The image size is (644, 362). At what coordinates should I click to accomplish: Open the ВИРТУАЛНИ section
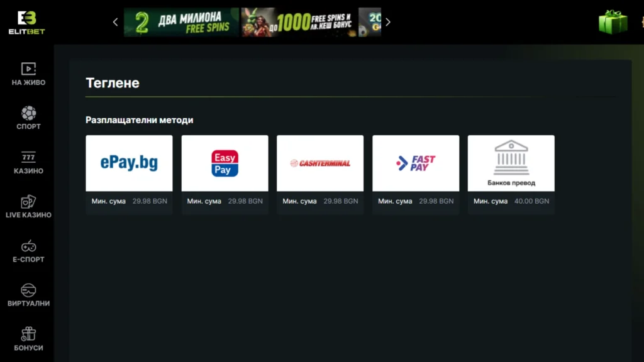[x=28, y=295]
